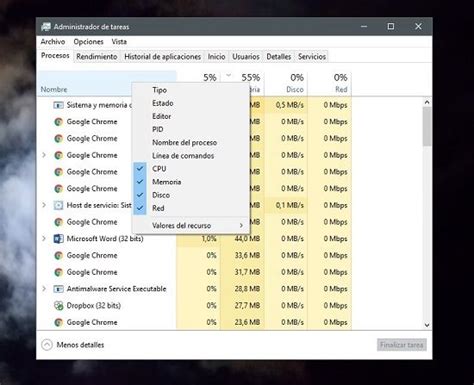Sort by the 0% Red column header
Image resolution: width=474 pixels, height=385 pixels.
330,83
